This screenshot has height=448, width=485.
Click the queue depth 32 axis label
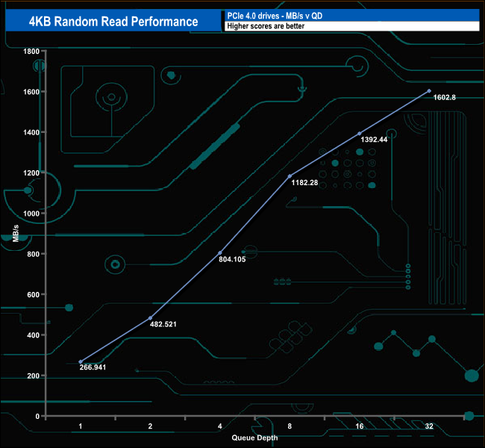click(429, 426)
